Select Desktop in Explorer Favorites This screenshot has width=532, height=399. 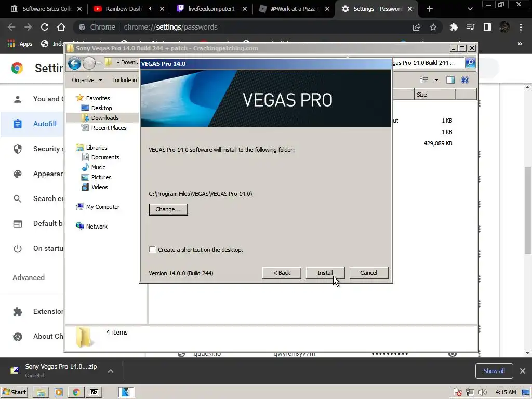[101, 108]
